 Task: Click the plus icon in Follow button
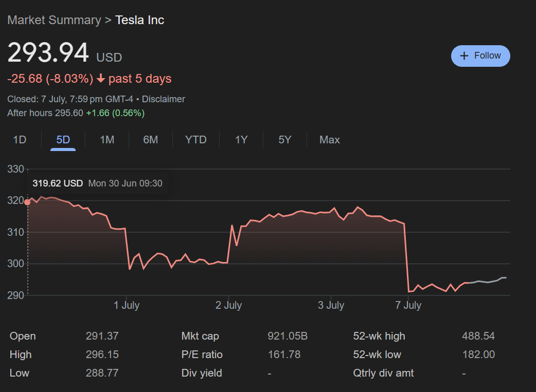click(464, 55)
